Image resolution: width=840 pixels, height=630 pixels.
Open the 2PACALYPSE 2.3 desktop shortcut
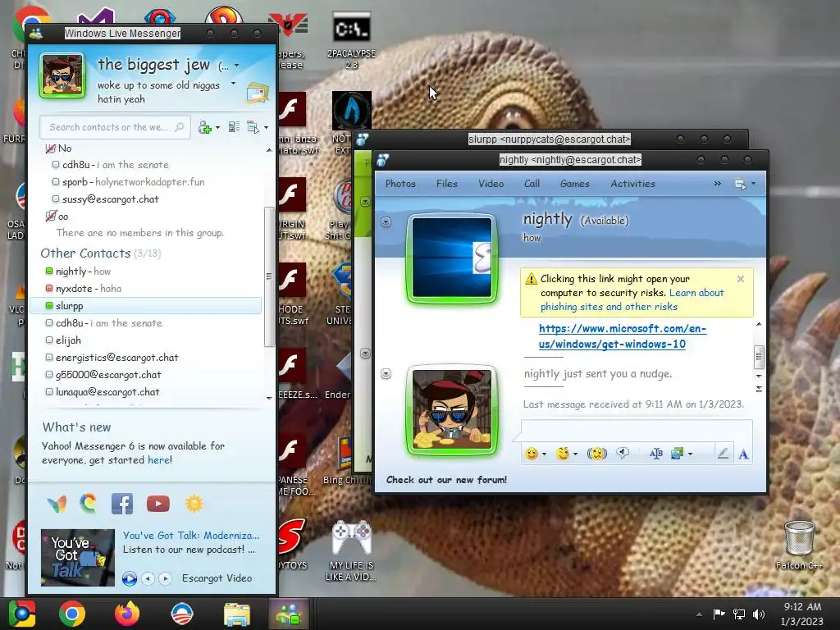pos(351,40)
